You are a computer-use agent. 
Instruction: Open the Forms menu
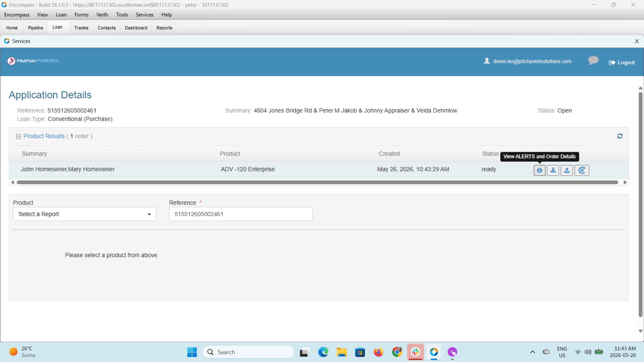(x=82, y=15)
